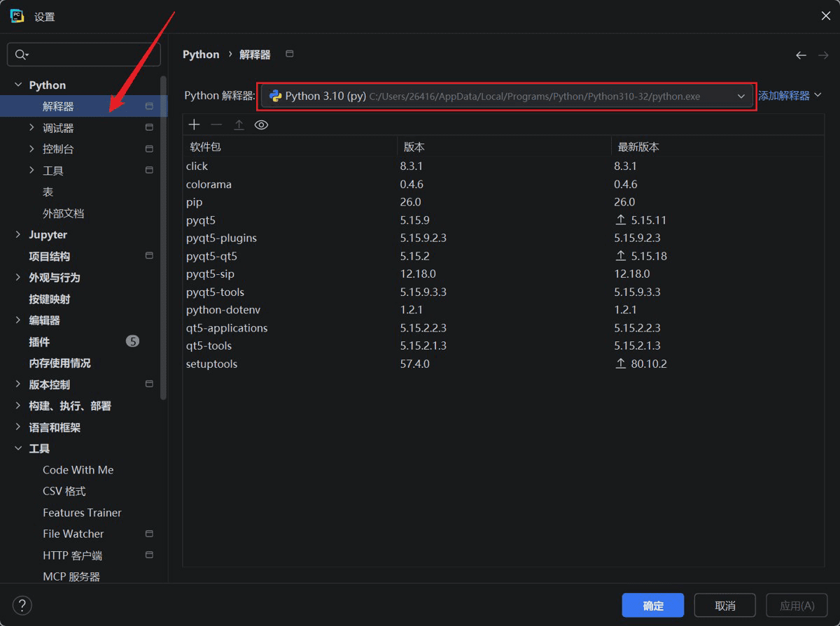
Task: Expand the 编辑器 tree node
Action: click(18, 320)
